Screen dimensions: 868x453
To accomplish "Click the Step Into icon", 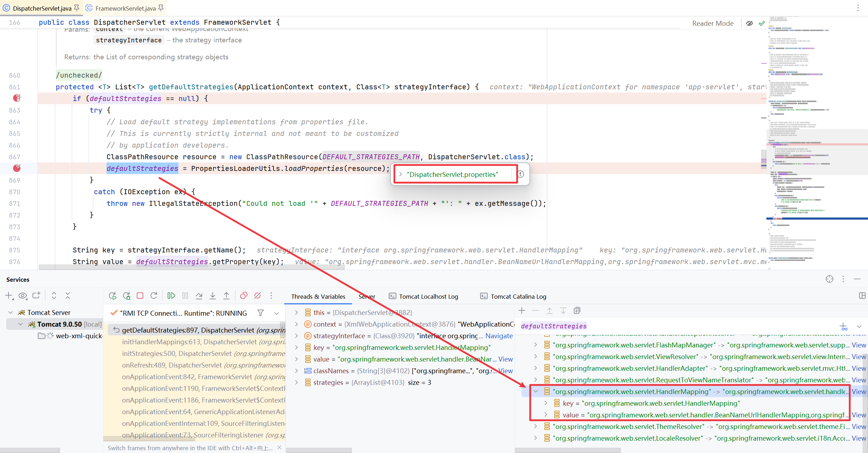I will click(213, 296).
